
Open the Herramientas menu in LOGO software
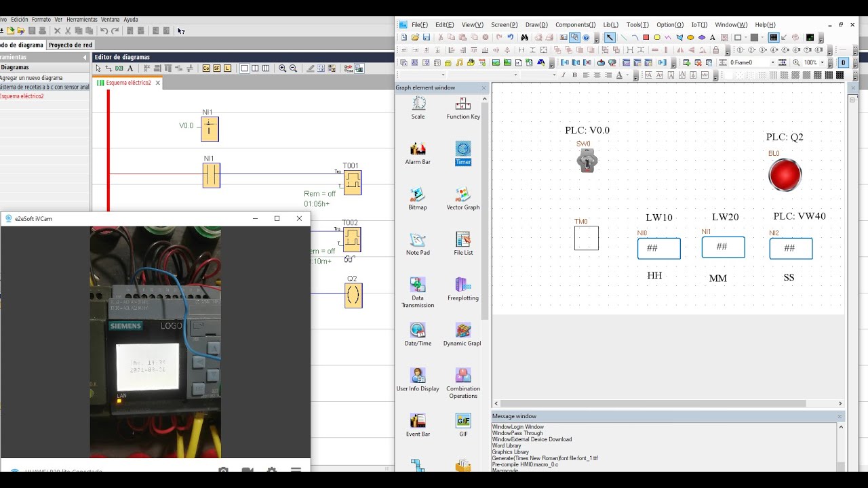point(82,20)
